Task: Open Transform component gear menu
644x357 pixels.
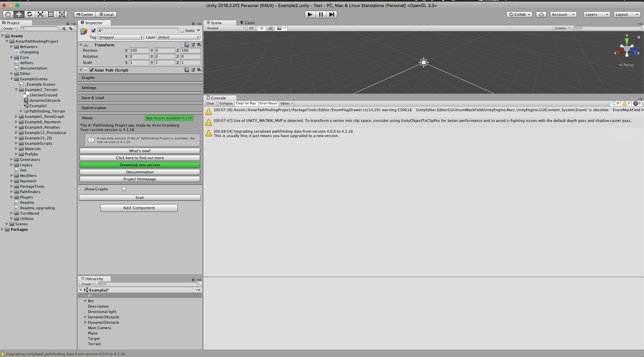Action: coord(199,45)
